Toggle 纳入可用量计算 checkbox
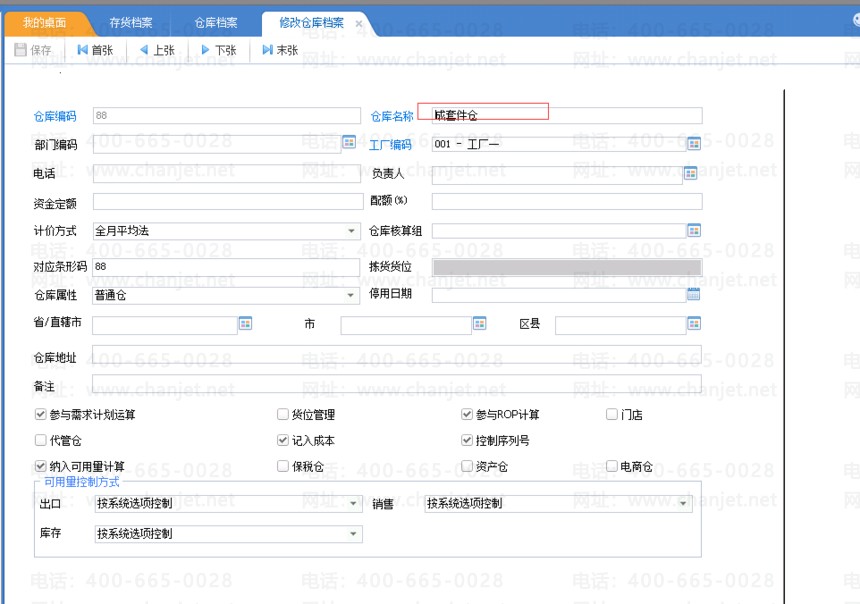Screen dimensions: 860x604 40,466
